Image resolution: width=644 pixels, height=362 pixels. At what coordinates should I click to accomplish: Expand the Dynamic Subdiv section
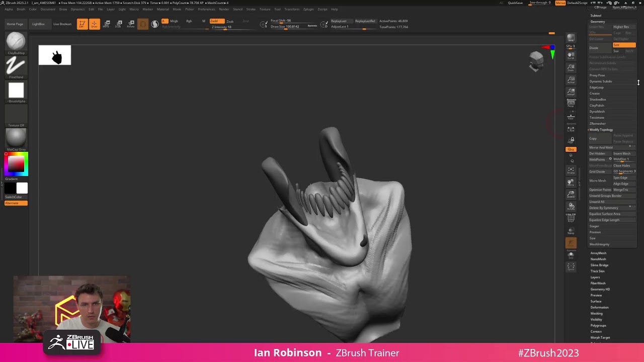pos(601,81)
